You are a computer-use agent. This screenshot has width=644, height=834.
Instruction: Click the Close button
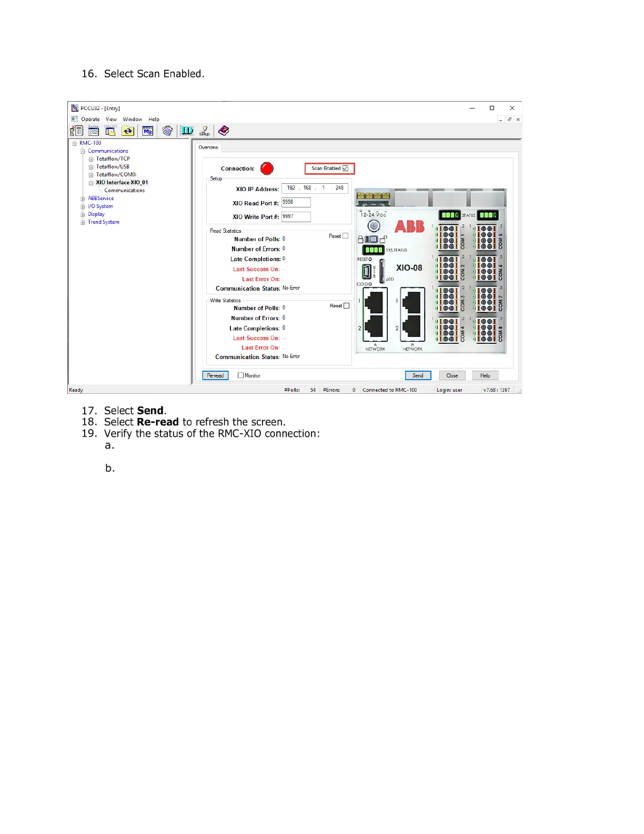coord(452,375)
